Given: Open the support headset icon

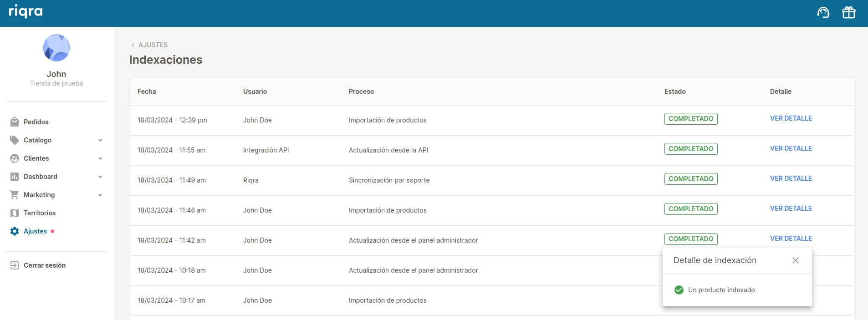Looking at the screenshot, I should (823, 13).
